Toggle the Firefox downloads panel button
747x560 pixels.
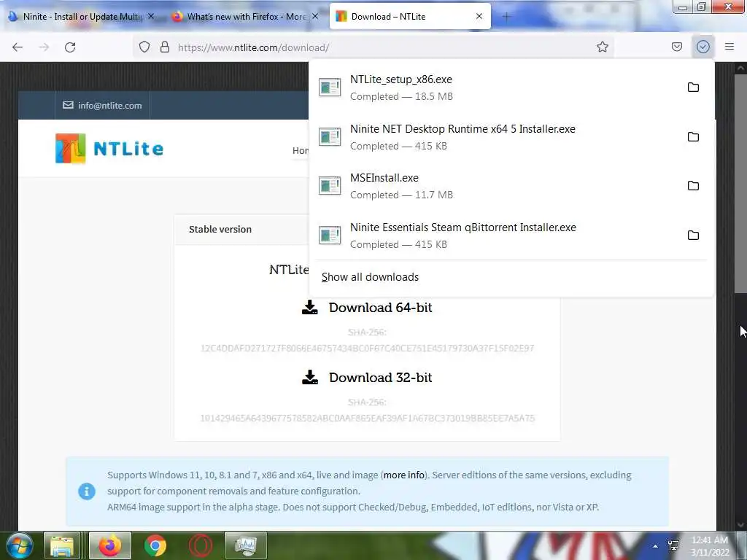tap(703, 47)
